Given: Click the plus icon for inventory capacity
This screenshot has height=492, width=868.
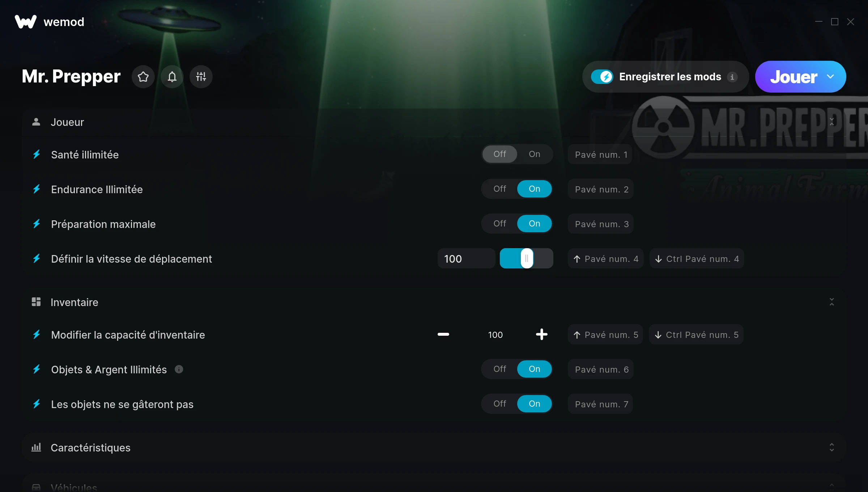Looking at the screenshot, I should click(541, 334).
